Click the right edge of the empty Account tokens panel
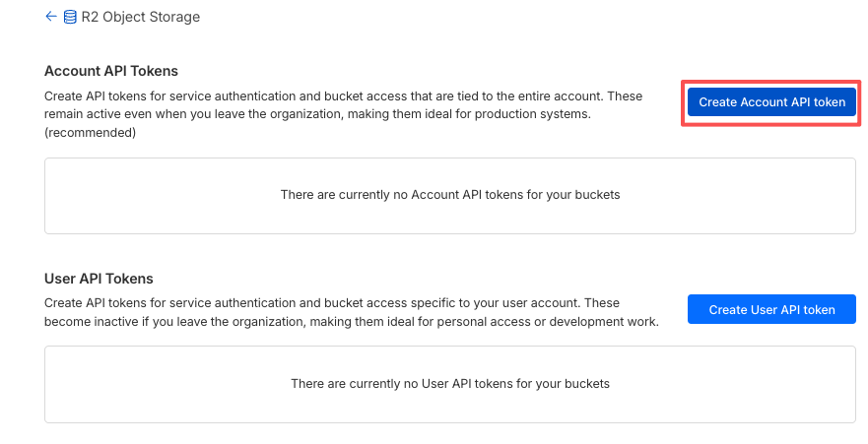Screen dimensions: 868x444 coord(853,196)
